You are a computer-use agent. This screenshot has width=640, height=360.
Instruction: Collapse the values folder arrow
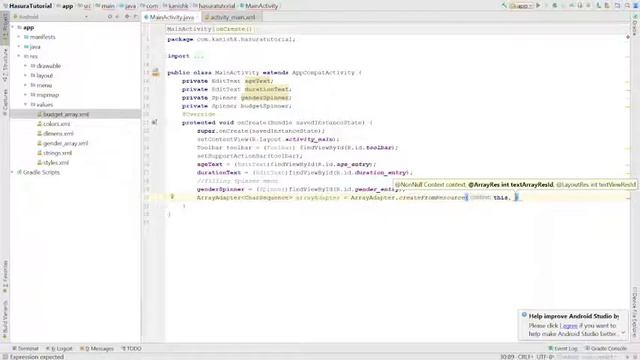[25, 104]
